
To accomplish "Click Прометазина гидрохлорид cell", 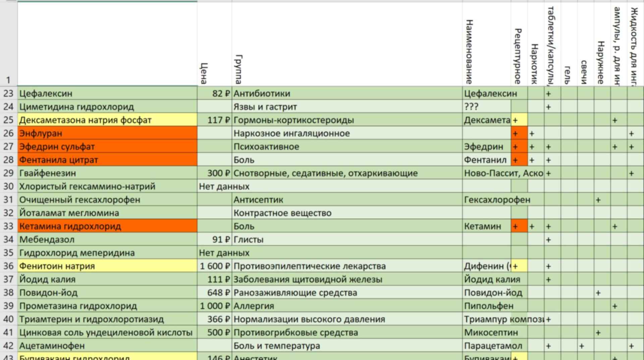I will [x=107, y=306].
